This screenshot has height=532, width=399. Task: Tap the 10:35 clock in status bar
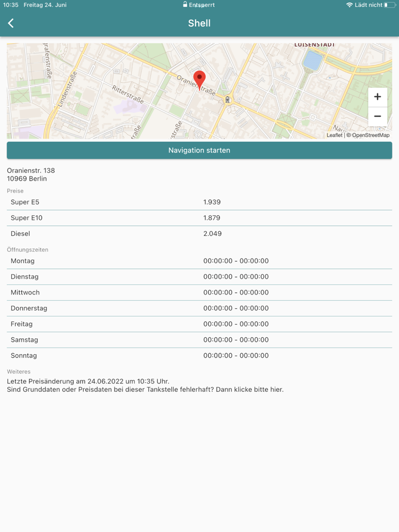pyautogui.click(x=11, y=5)
